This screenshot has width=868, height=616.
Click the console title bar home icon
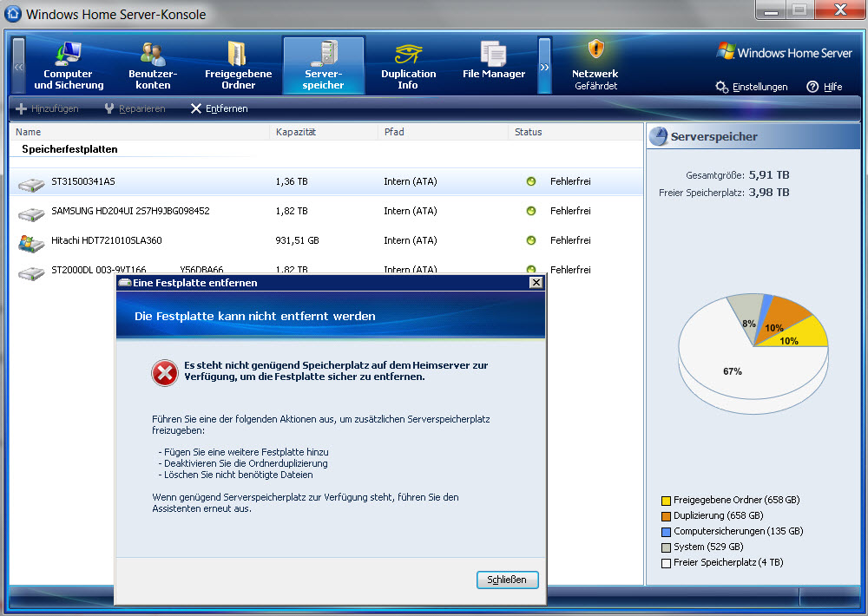[13, 13]
